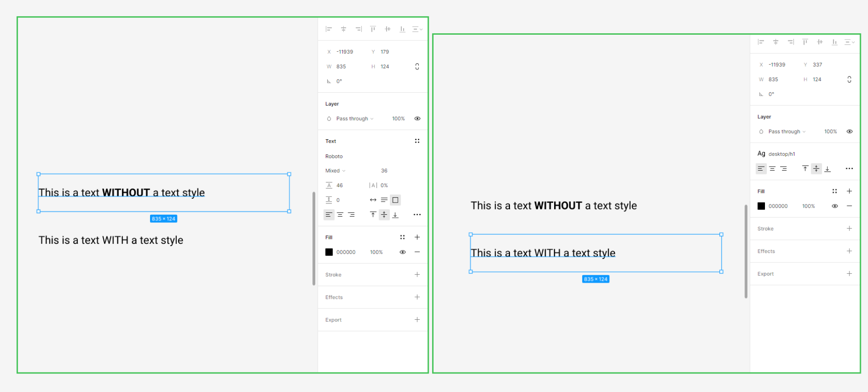The image size is (868, 392).
Task: Open distribute spacing dropdown in right screenshot
Action: 849,42
